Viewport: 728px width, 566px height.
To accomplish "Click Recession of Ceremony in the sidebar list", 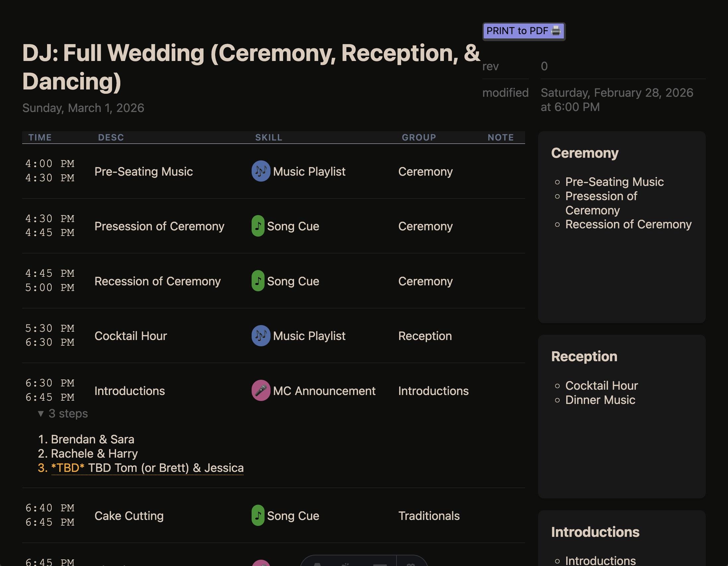I will 628,224.
